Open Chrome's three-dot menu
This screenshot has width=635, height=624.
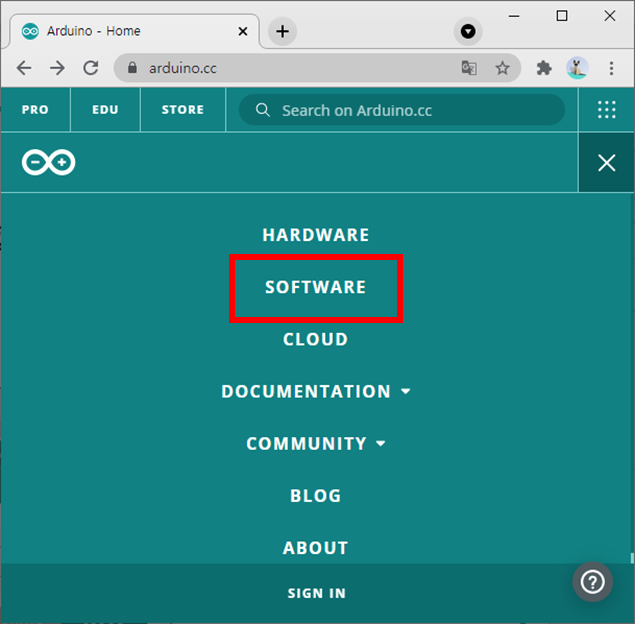click(x=612, y=68)
